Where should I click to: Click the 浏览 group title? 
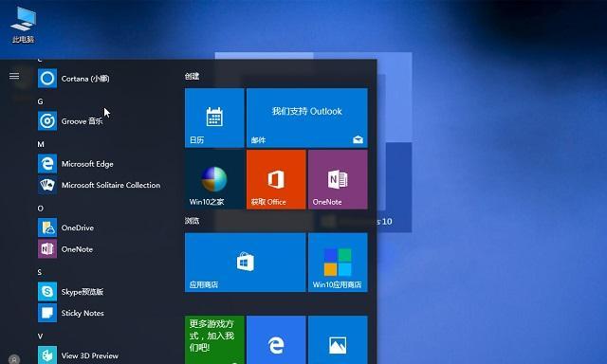click(192, 221)
